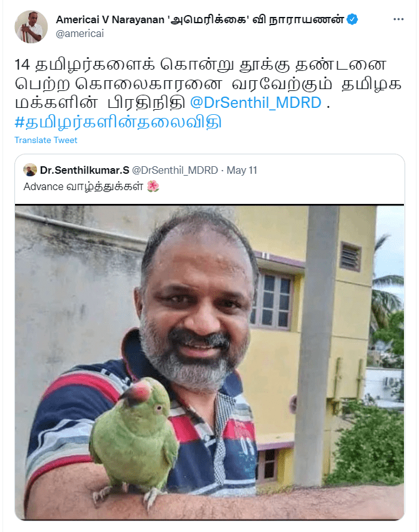Open the @americai handle

(x=80, y=34)
